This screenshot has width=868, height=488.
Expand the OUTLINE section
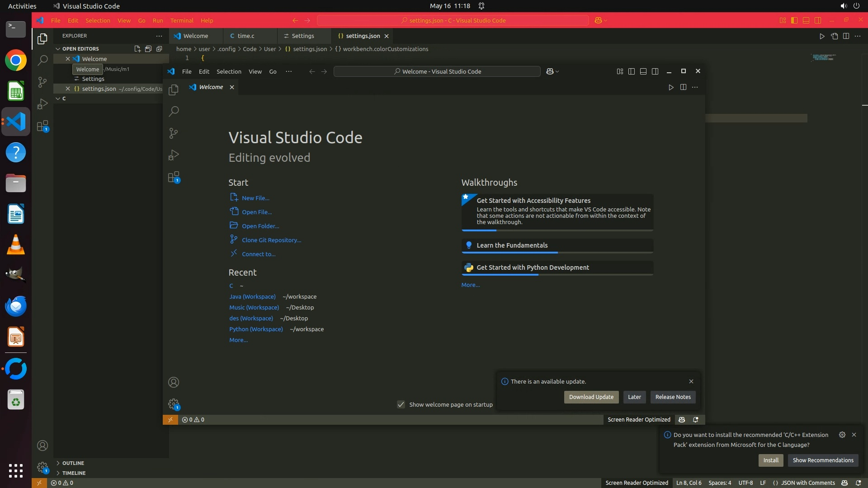pyautogui.click(x=73, y=463)
